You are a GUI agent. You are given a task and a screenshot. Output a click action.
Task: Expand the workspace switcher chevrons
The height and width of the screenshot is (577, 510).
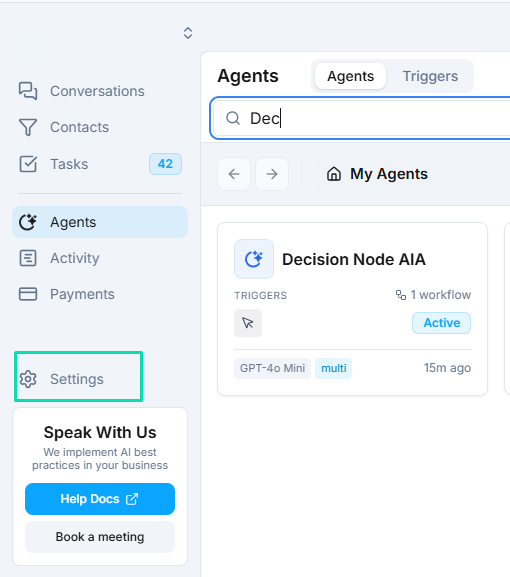tap(188, 33)
